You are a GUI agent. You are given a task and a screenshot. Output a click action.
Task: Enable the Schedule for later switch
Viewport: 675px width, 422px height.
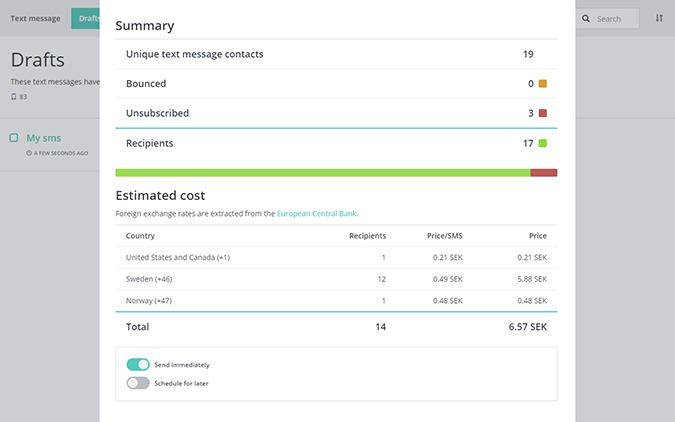(138, 383)
